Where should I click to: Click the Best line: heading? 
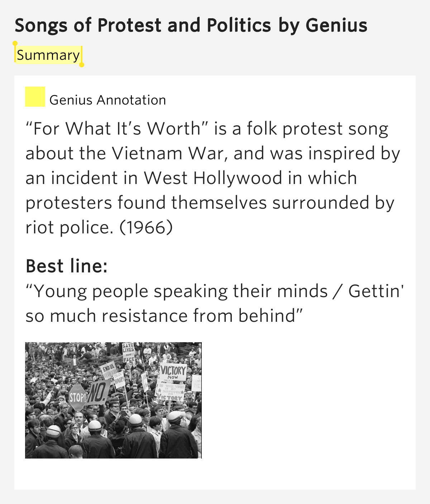coord(67,266)
